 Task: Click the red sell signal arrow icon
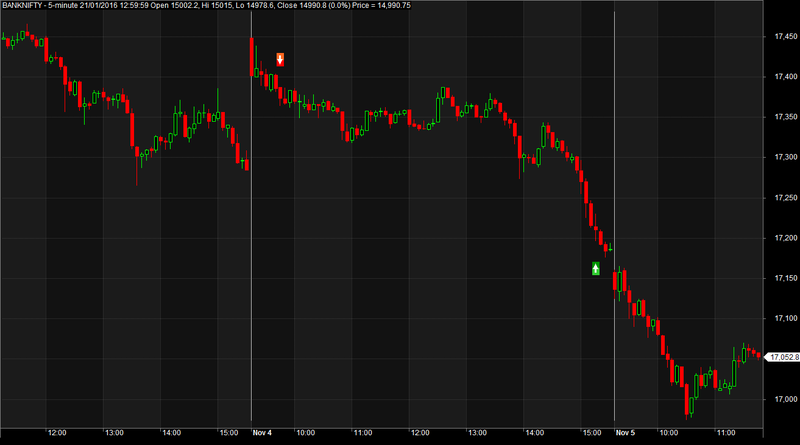[x=280, y=59]
